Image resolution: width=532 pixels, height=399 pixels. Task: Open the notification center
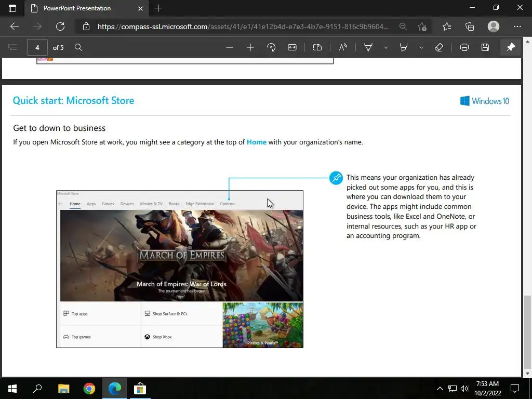[515, 389]
